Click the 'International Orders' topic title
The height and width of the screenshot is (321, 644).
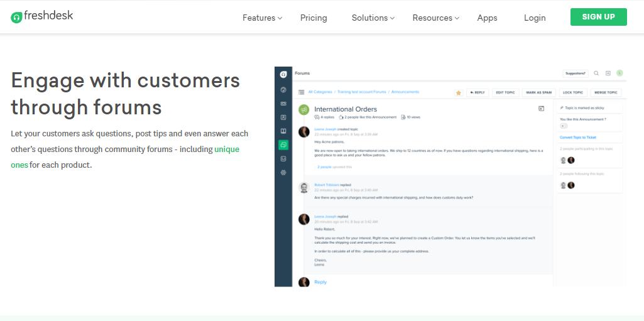[x=346, y=109]
